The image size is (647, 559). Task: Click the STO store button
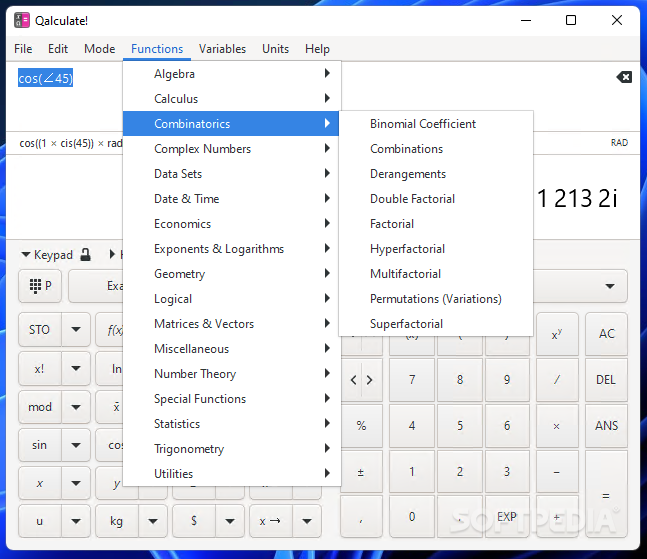40,329
